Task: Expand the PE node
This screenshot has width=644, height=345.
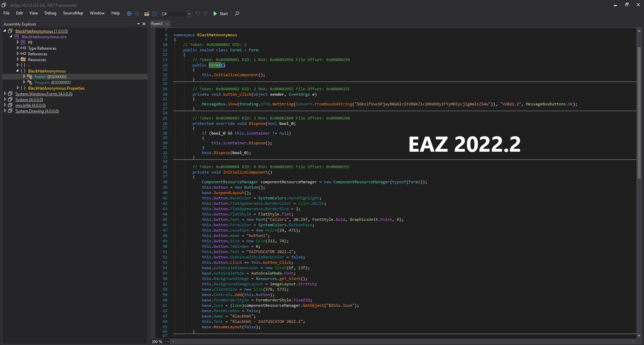Action: click(x=18, y=42)
